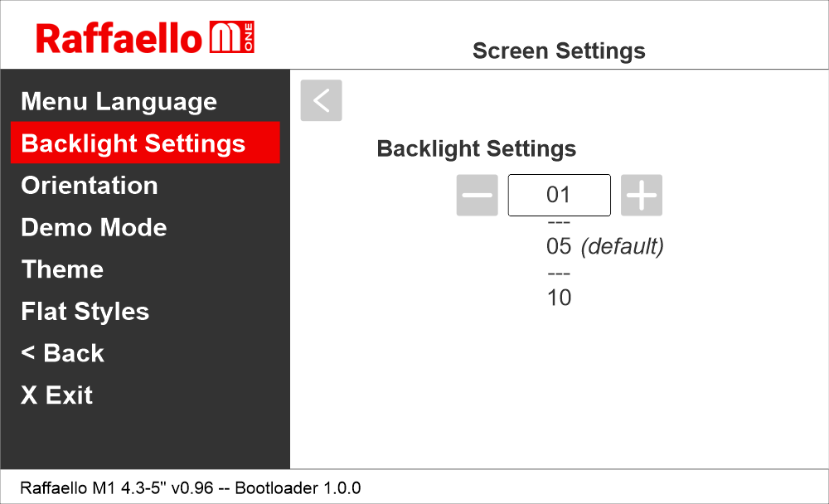
Task: Click the back arrow chevron button
Action: [x=321, y=100]
